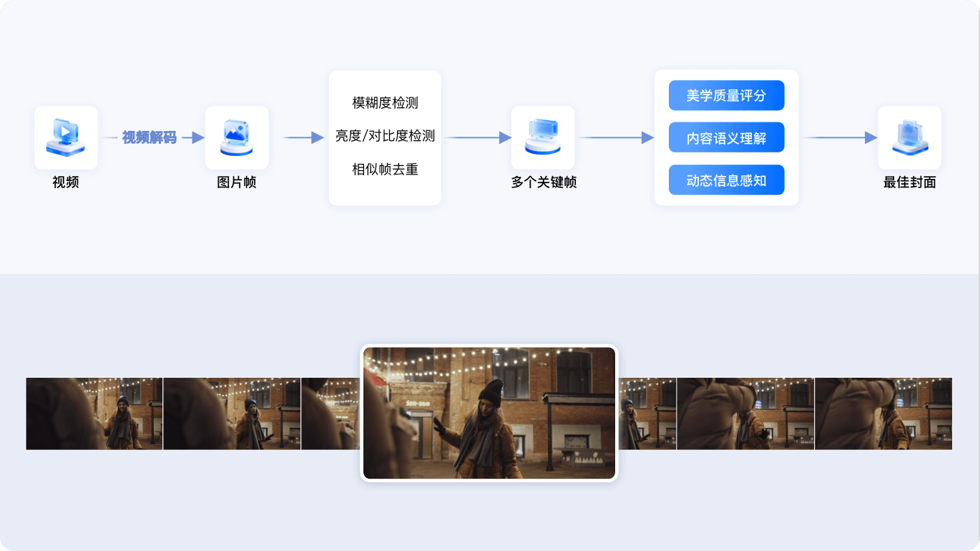This screenshot has width=980, height=551.
Task: Select the 模糊度检测 text item
Action: tap(385, 103)
